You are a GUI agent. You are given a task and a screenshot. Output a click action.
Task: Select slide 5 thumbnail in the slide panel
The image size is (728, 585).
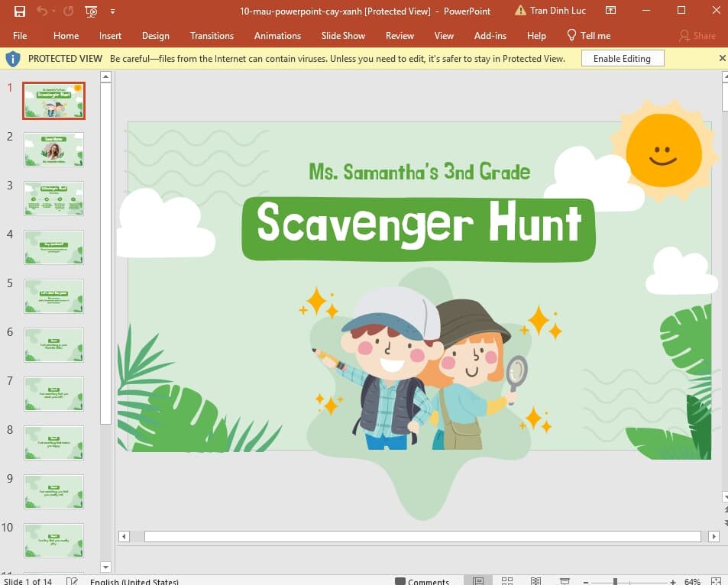tap(53, 296)
